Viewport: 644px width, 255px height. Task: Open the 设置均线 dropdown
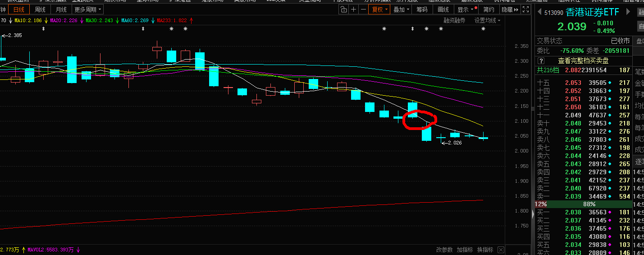click(x=487, y=20)
